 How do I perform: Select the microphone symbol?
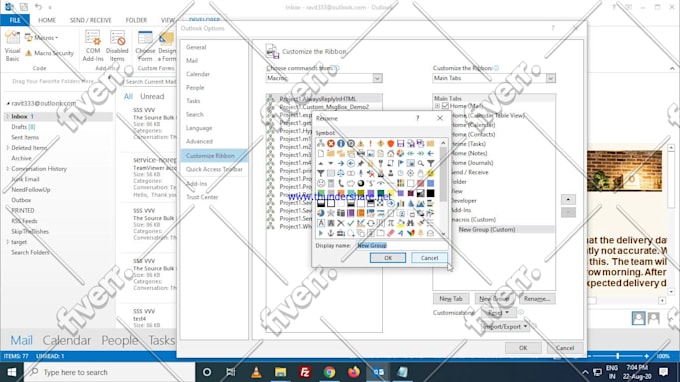point(361,173)
